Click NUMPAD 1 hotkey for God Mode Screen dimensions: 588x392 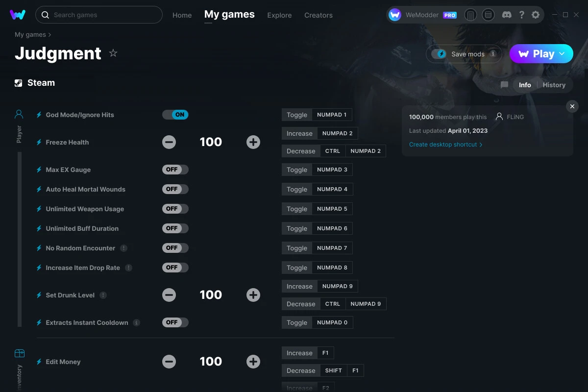coord(332,115)
